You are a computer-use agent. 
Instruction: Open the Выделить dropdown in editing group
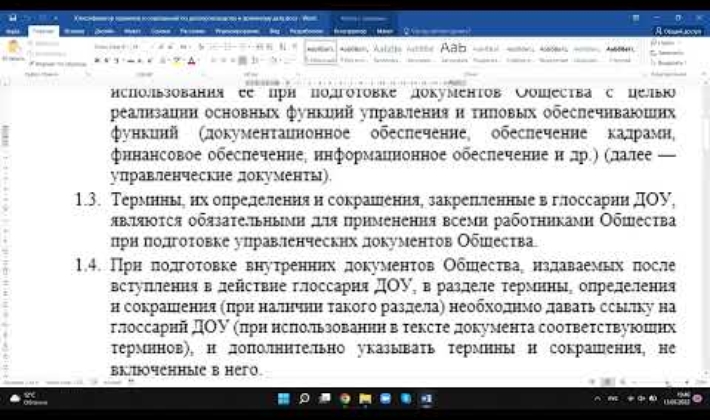pos(668,63)
